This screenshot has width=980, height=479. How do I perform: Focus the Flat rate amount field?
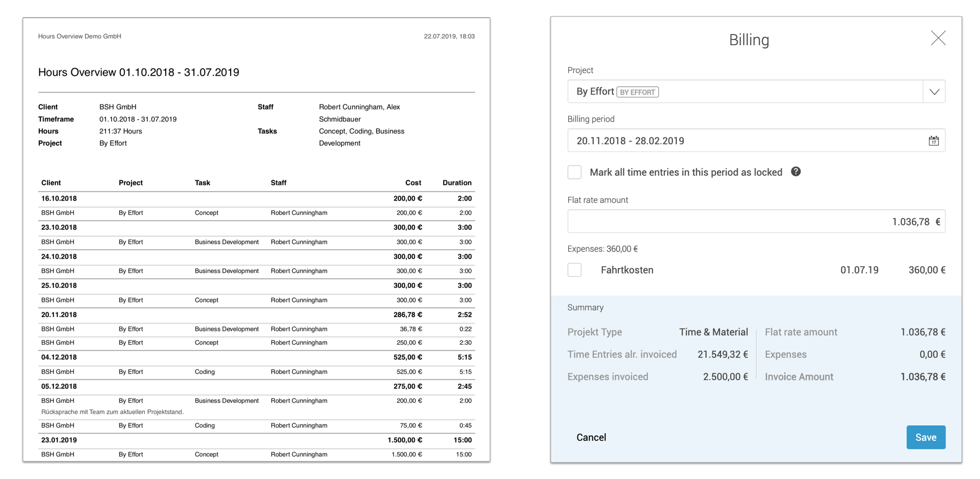[x=755, y=221]
